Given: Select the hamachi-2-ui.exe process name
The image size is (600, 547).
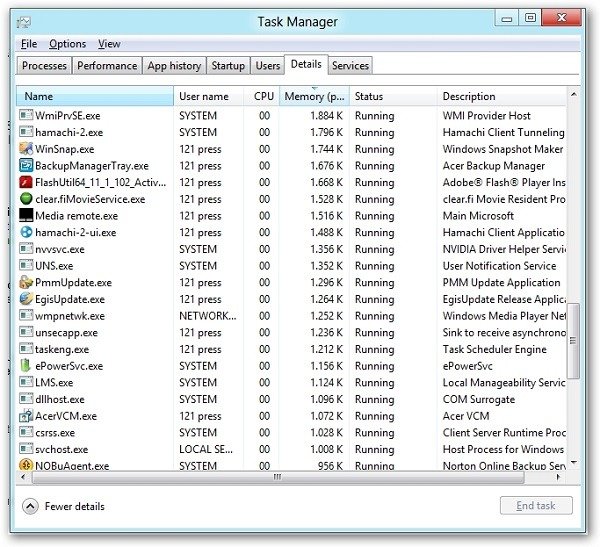Looking at the screenshot, I should tap(75, 232).
